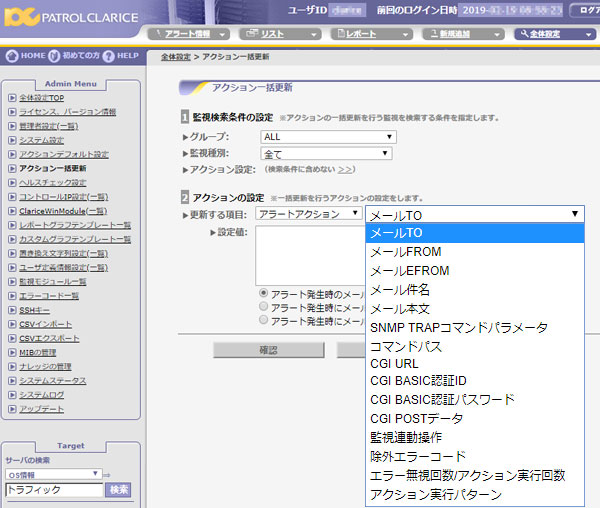Image resolution: width=600 pixels, height=508 pixels.
Task: Click the arrow icon beside ライセンス、バージョン情報
Action: 12,112
